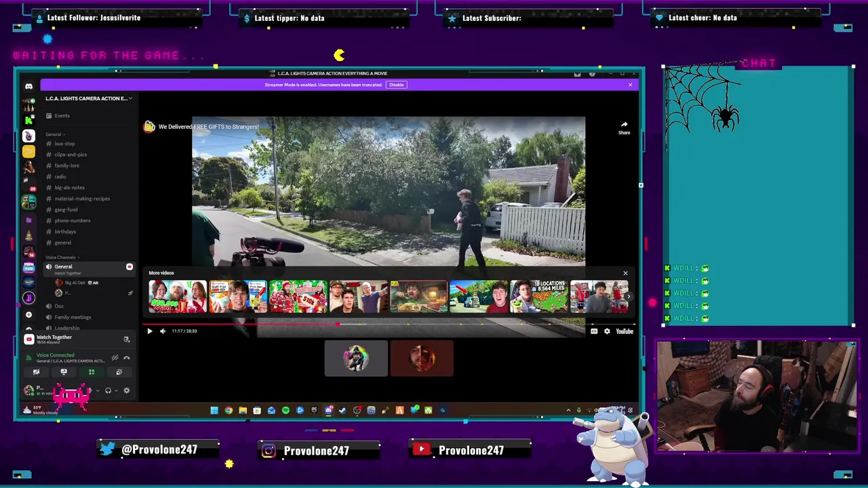
Task: Share your screen from voice panel
Action: [64, 372]
